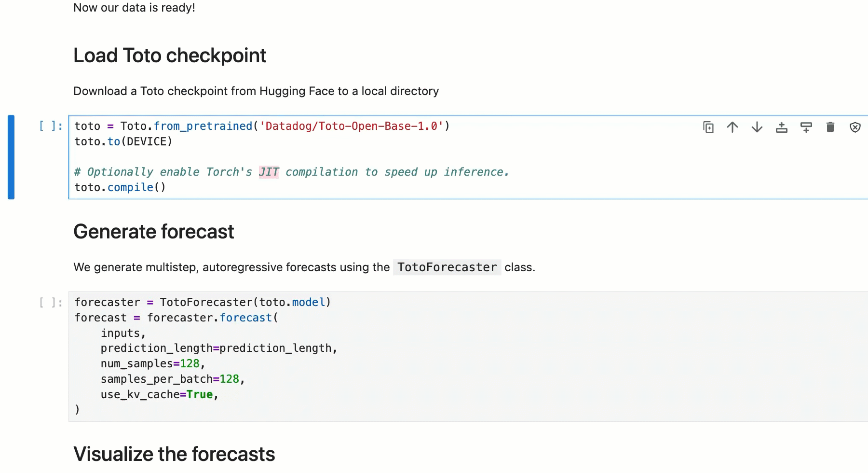The width and height of the screenshot is (868, 473).
Task: Place cursor on the toto.compile() line
Action: [x=120, y=187]
